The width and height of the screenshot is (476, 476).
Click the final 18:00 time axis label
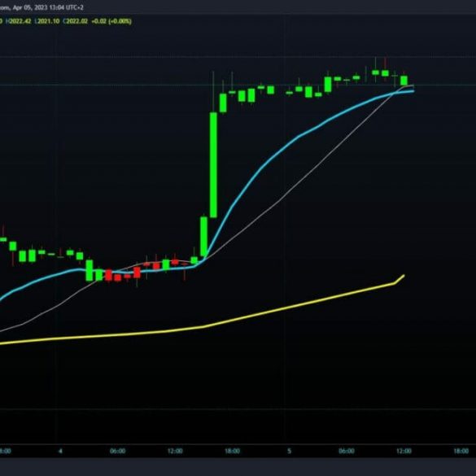461,451
